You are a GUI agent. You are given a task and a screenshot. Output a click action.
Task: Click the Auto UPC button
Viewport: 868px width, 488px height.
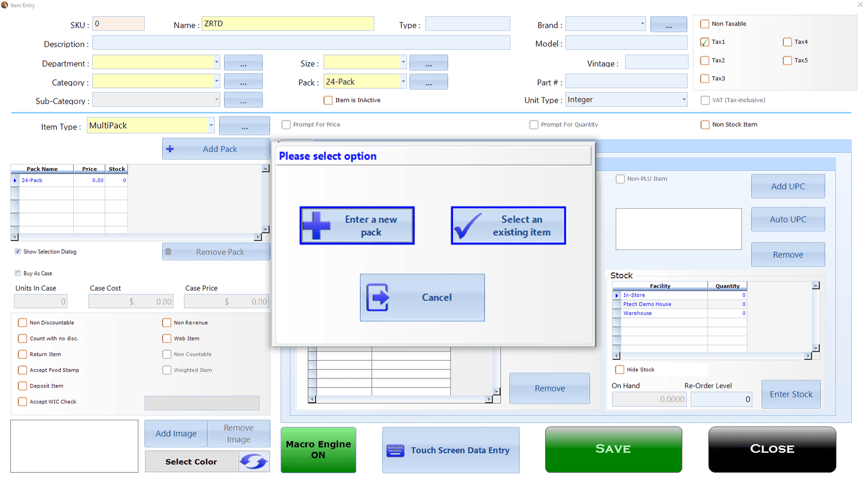pos(788,219)
